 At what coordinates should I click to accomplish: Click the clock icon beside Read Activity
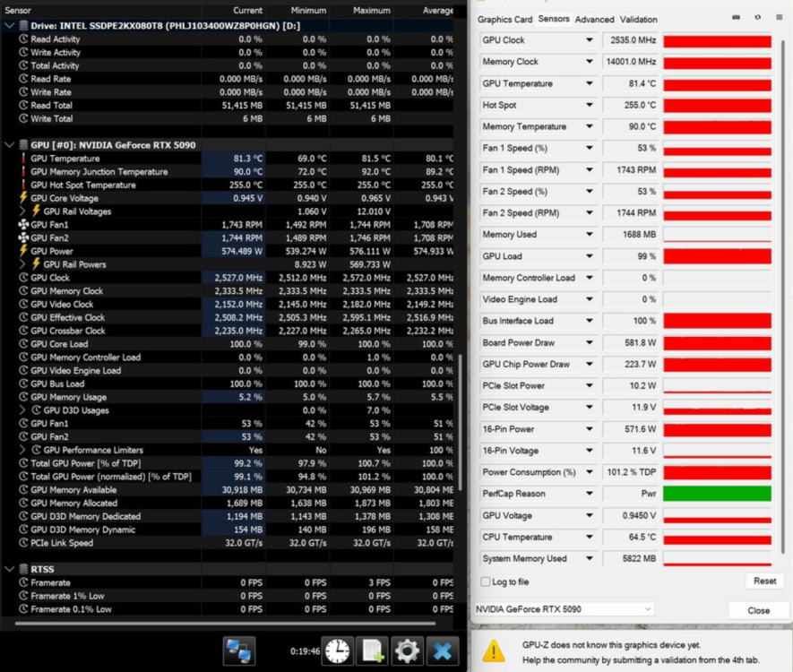tap(23, 39)
